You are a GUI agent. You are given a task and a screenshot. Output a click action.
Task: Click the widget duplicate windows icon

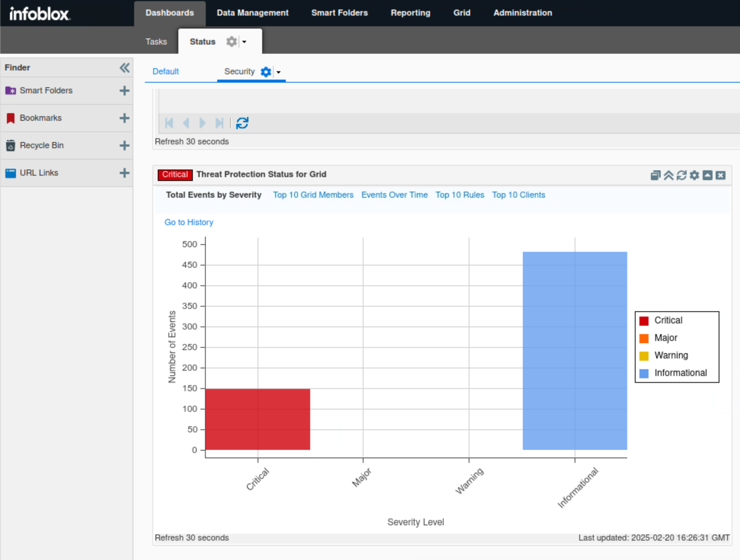click(x=655, y=175)
